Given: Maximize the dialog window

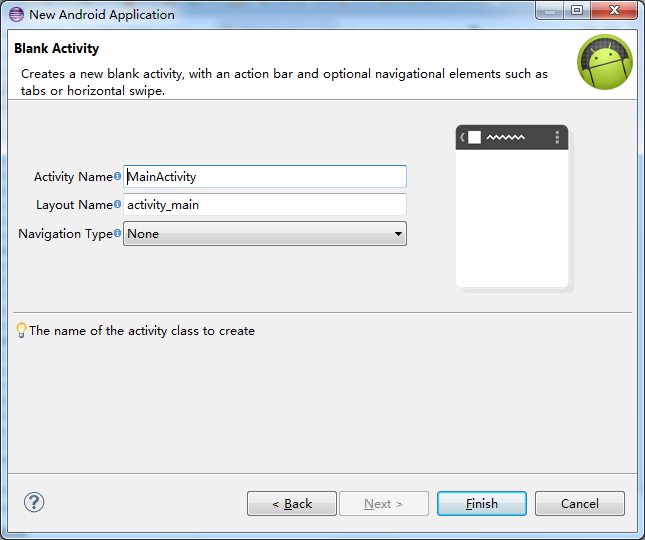Looking at the screenshot, I should (577, 10).
